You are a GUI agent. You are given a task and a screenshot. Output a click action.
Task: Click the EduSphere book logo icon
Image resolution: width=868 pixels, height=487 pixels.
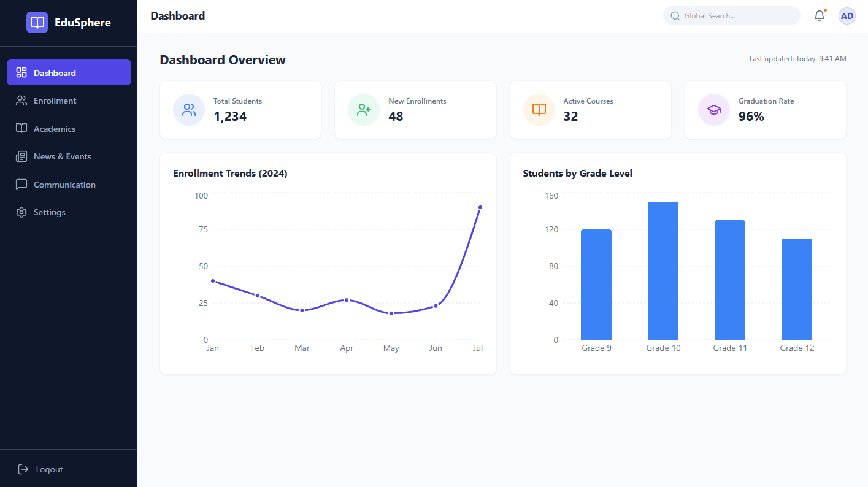[x=37, y=23]
